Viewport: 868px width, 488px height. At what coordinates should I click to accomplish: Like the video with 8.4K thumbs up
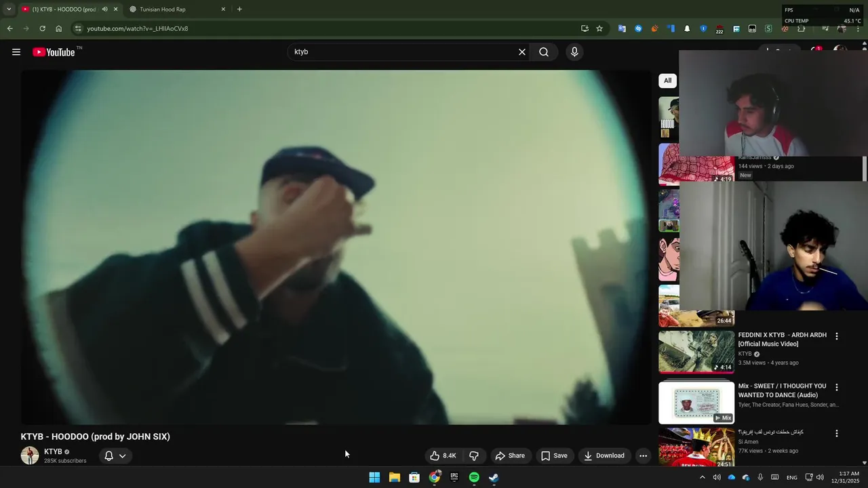point(443,455)
